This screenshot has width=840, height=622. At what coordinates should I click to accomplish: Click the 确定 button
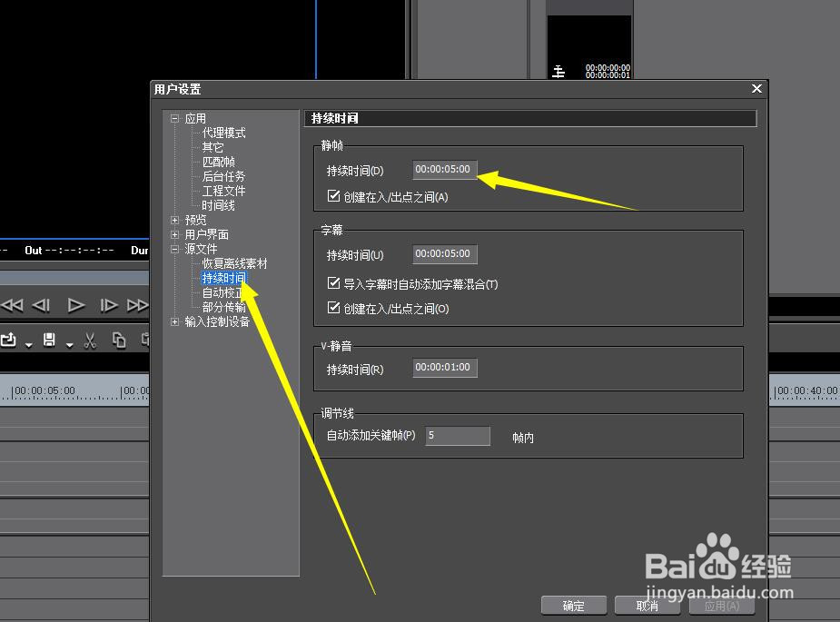point(574,606)
